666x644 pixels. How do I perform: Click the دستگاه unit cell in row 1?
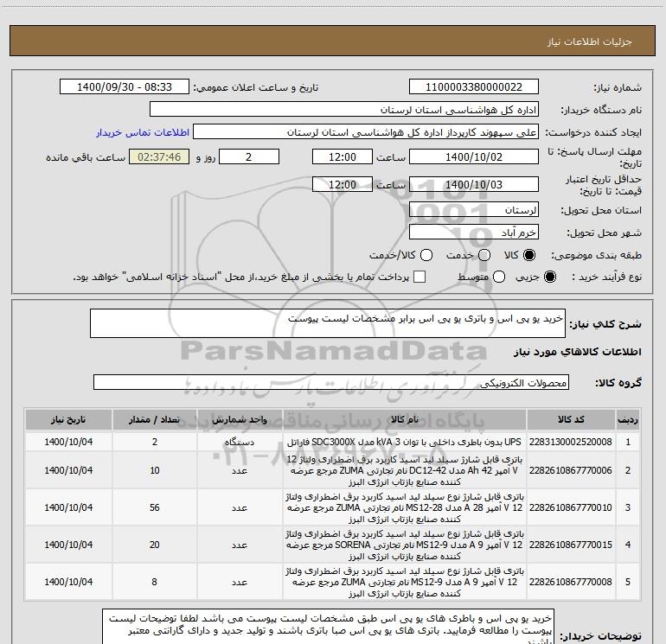[240, 442]
